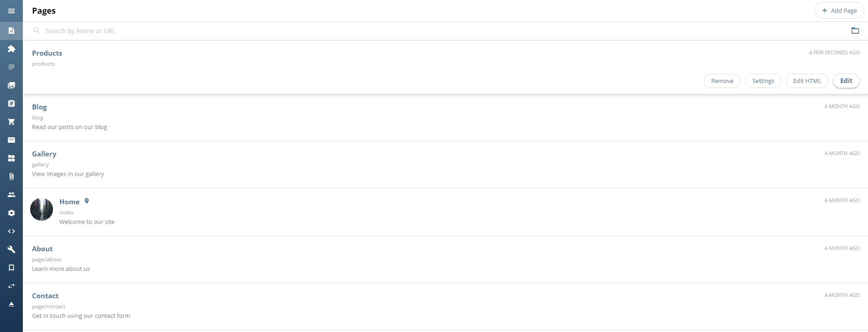Click the paperclip attachments icon
This screenshot has width=868, height=332.
point(11,176)
